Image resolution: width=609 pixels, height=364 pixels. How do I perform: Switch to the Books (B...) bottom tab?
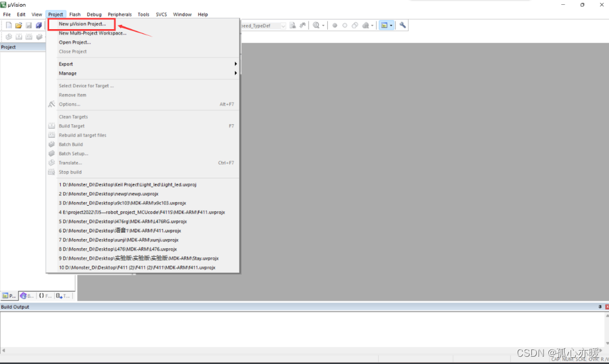point(27,295)
